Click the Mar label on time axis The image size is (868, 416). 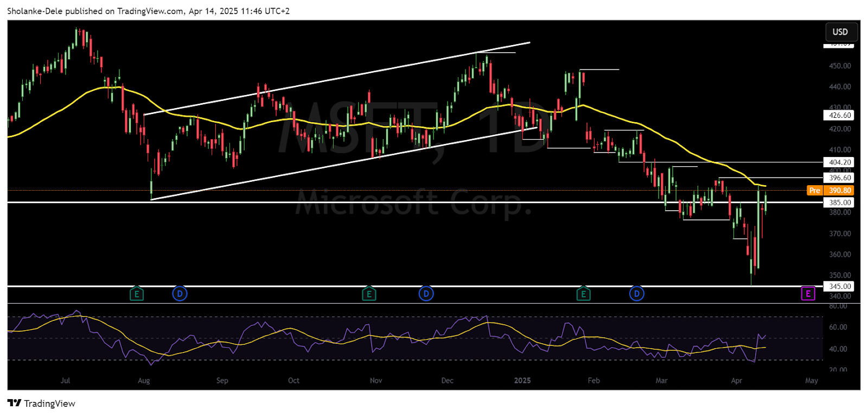click(x=661, y=381)
